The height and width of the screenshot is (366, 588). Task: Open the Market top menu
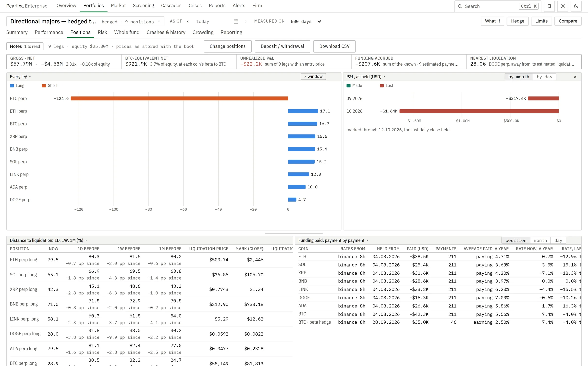(118, 6)
